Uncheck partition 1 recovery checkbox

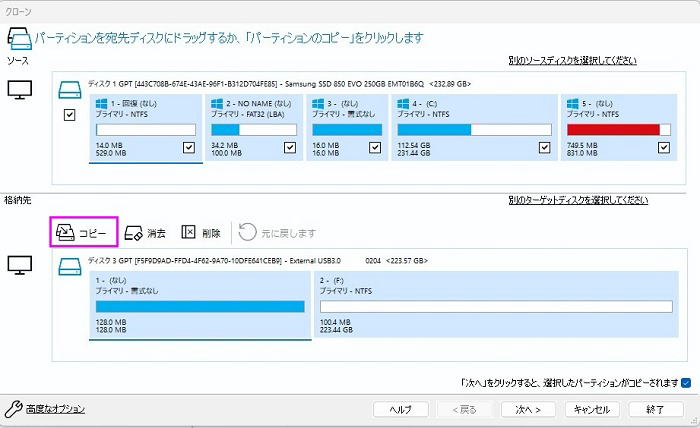pos(190,148)
